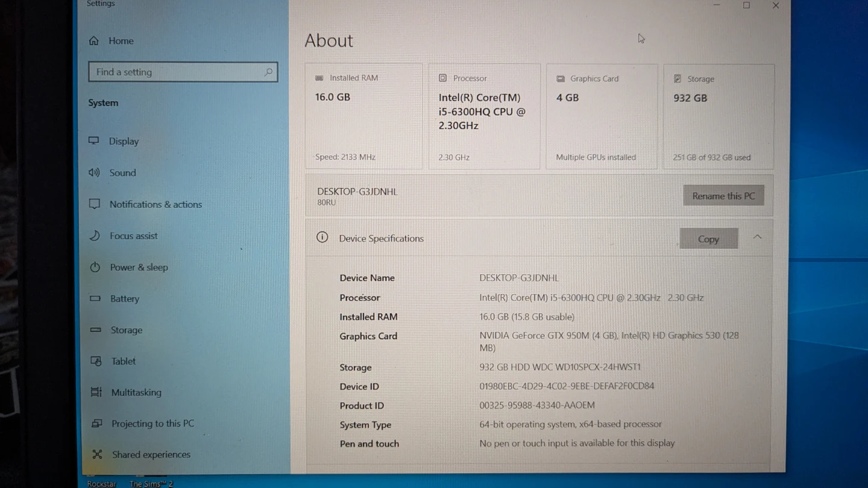Open Notifications & actions settings
The width and height of the screenshot is (868, 488).
(x=156, y=204)
